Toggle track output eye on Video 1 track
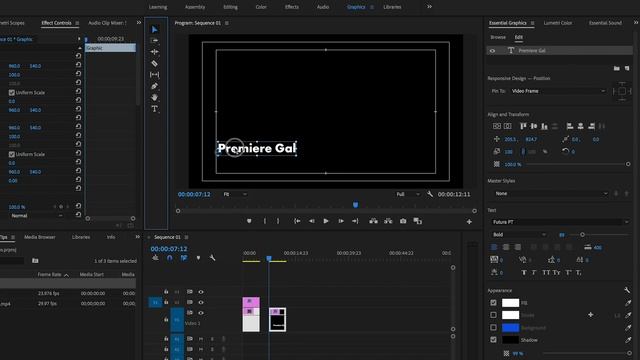This screenshot has height=360, width=640. pyautogui.click(x=201, y=313)
